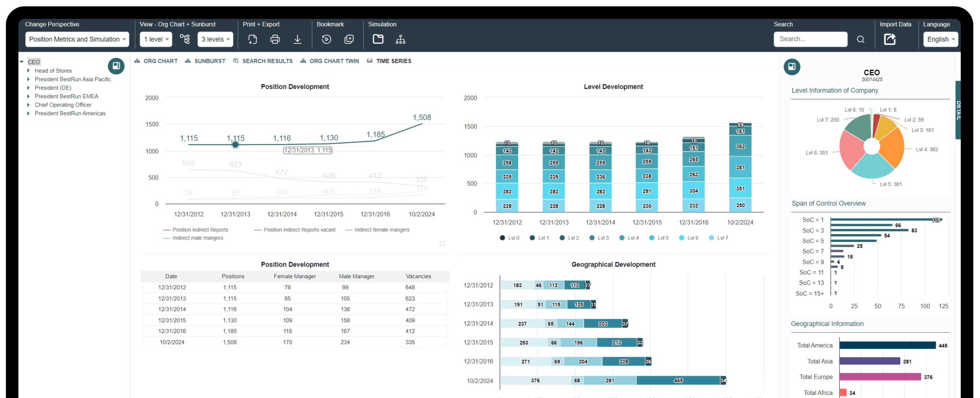The image size is (980, 398).
Task: Click the 10/2/2024 row date cell
Action: pyautogui.click(x=172, y=342)
